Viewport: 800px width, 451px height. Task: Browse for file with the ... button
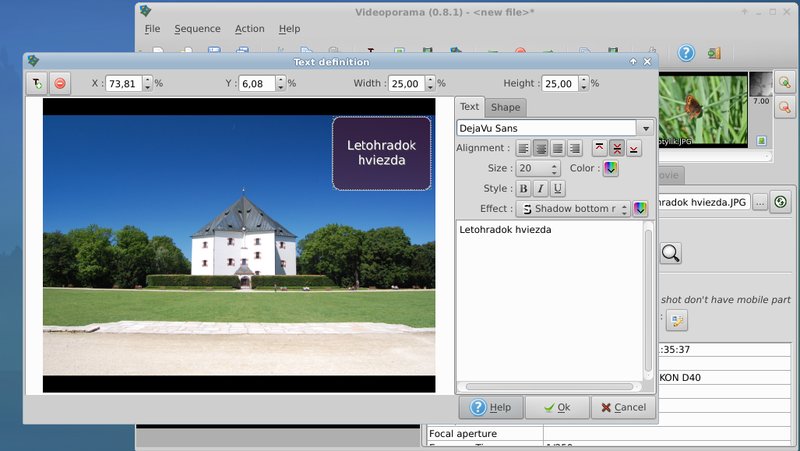[x=760, y=203]
